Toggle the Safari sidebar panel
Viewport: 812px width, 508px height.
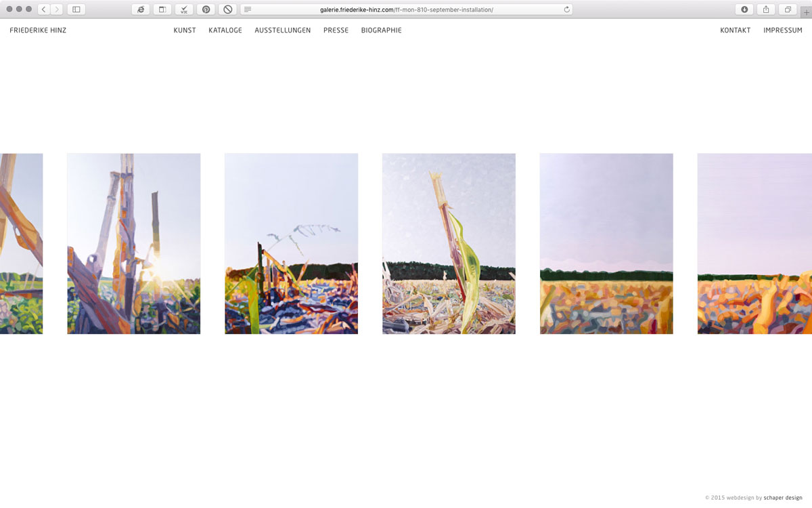click(76, 9)
